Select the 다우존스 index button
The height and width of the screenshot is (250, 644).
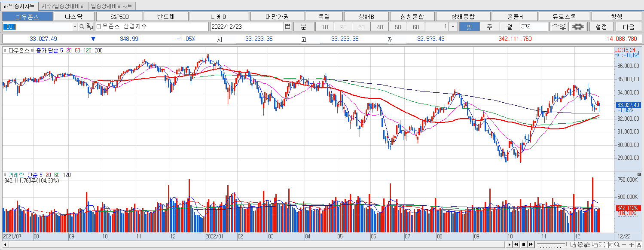click(x=27, y=16)
